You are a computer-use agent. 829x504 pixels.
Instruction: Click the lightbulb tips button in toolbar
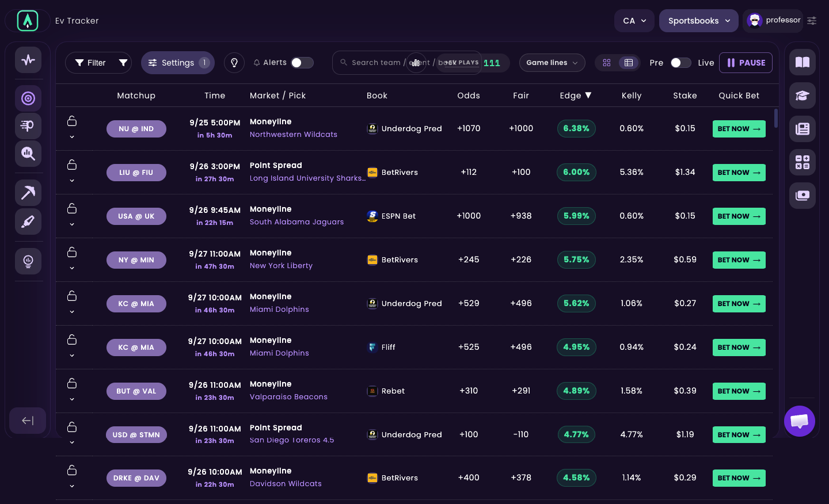tap(234, 63)
